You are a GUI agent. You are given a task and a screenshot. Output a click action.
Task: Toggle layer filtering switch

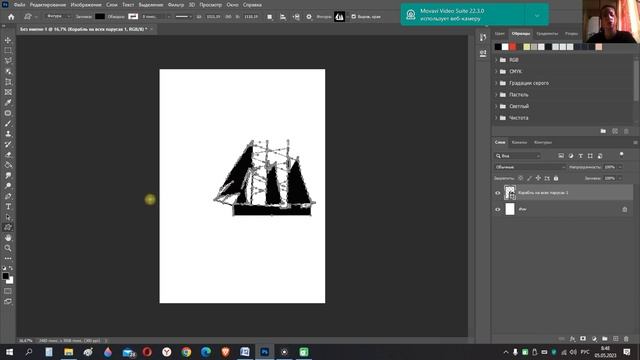click(x=621, y=155)
